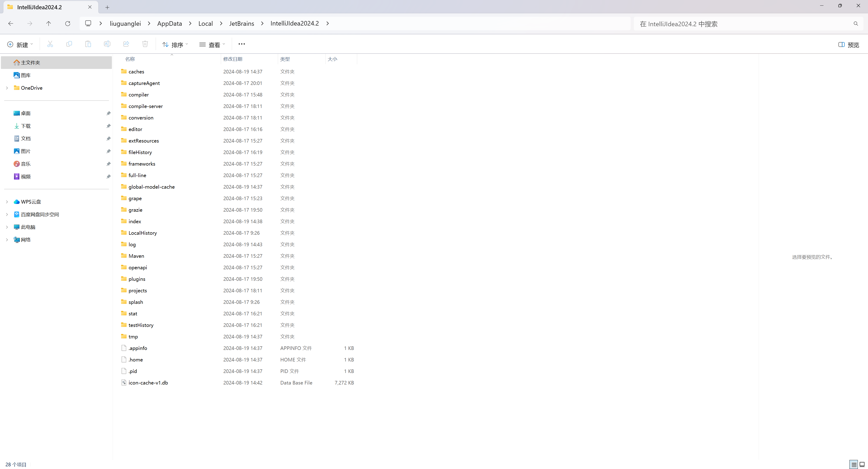Image resolution: width=868 pixels, height=469 pixels.
Task: Go up one folder level
Action: point(49,23)
